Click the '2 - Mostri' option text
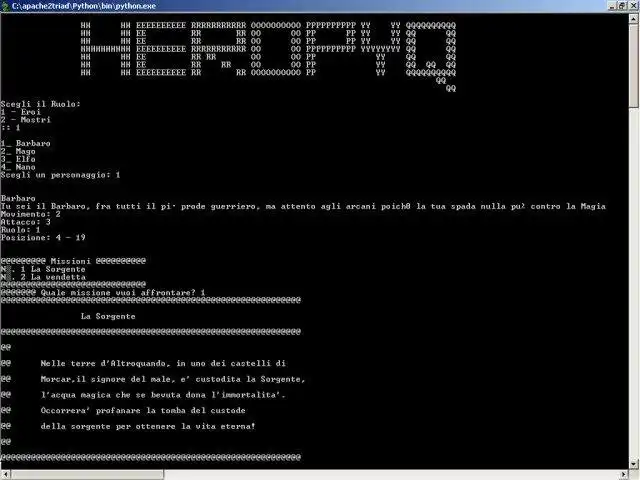The height and width of the screenshot is (480, 640). [x=26, y=120]
